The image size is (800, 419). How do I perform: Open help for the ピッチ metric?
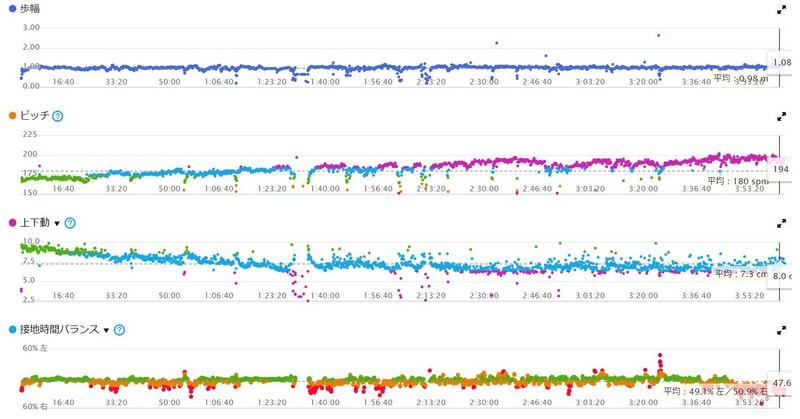coord(57,116)
